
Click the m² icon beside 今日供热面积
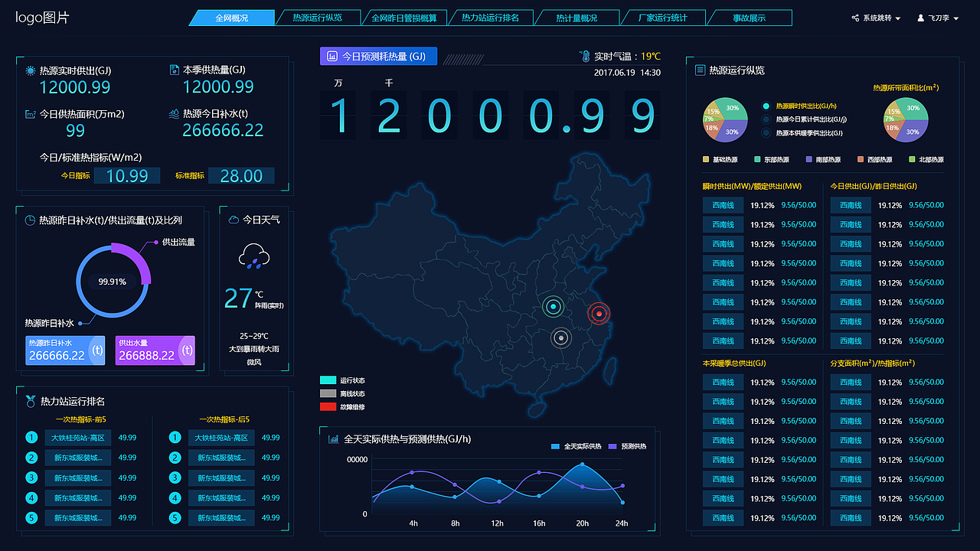pyautogui.click(x=31, y=114)
